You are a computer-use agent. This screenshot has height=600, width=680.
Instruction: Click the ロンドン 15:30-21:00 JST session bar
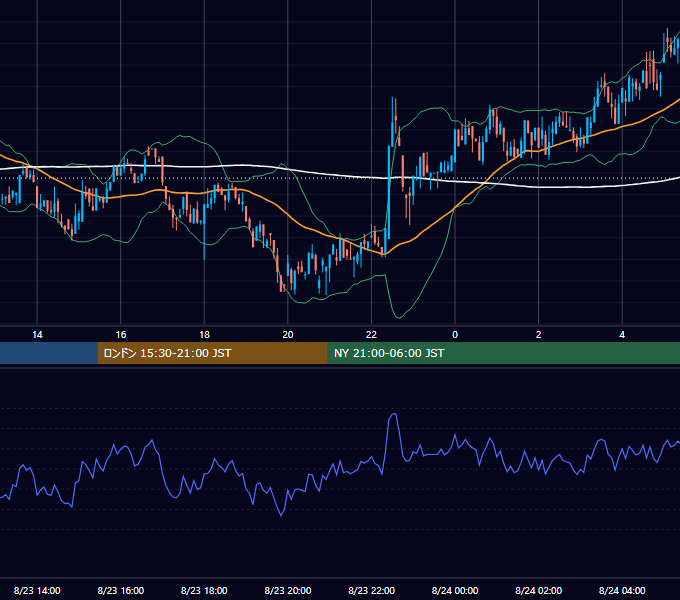click(x=212, y=353)
